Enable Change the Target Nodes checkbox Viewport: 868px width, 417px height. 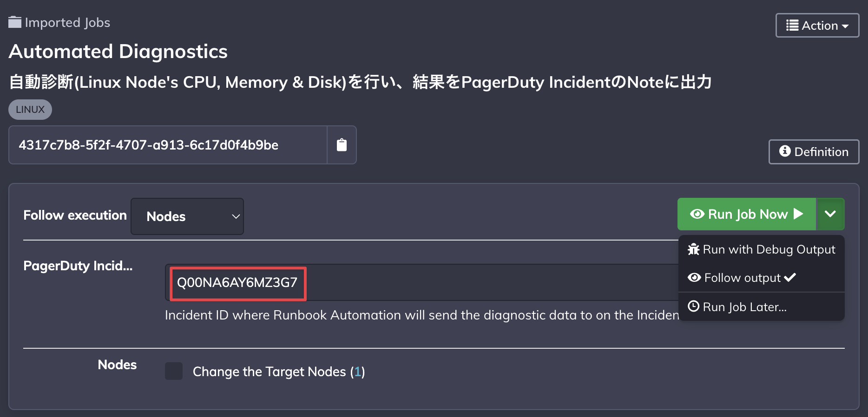tap(174, 371)
